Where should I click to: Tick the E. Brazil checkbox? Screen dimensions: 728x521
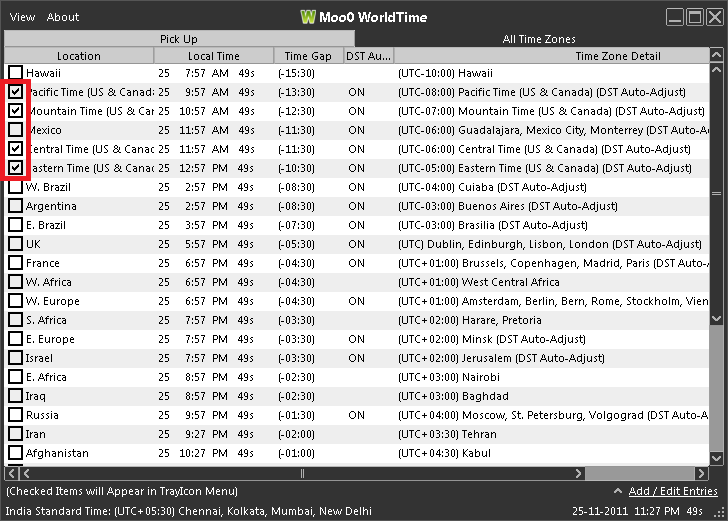[15, 225]
